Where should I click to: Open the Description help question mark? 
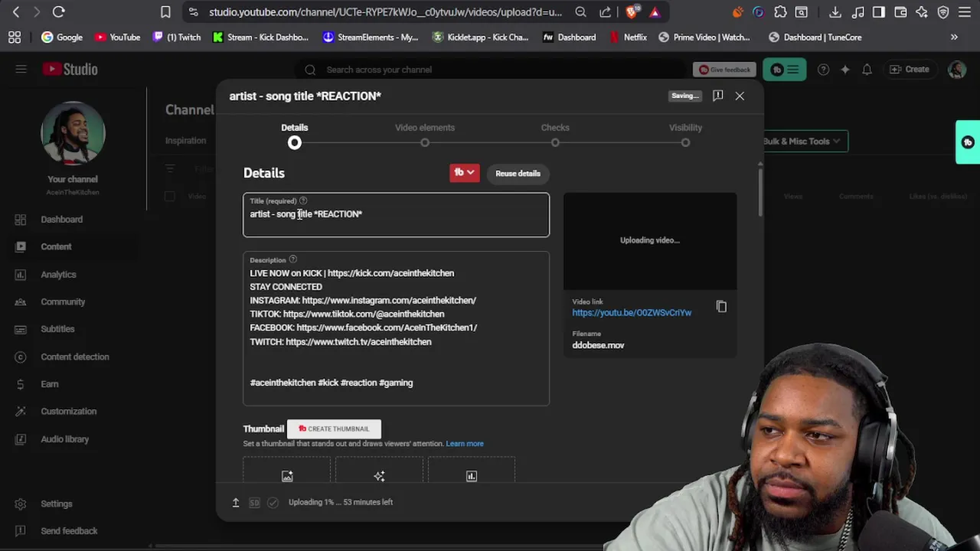click(x=292, y=259)
